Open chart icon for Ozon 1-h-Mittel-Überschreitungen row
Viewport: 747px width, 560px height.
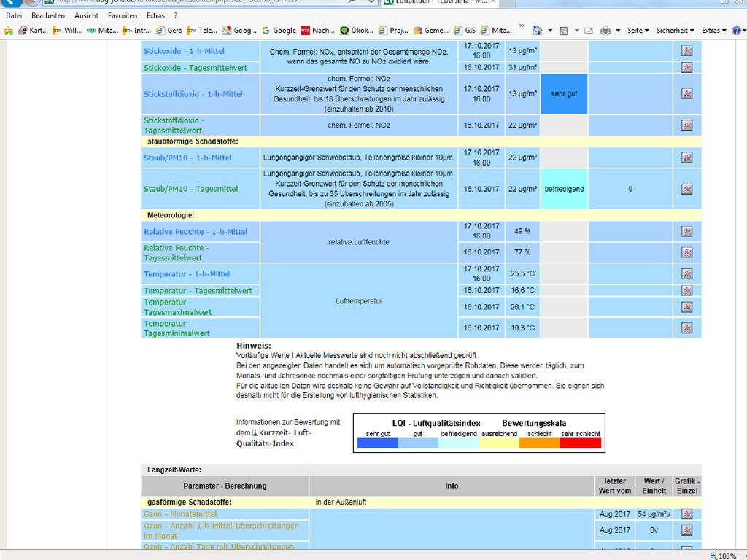pos(686,531)
